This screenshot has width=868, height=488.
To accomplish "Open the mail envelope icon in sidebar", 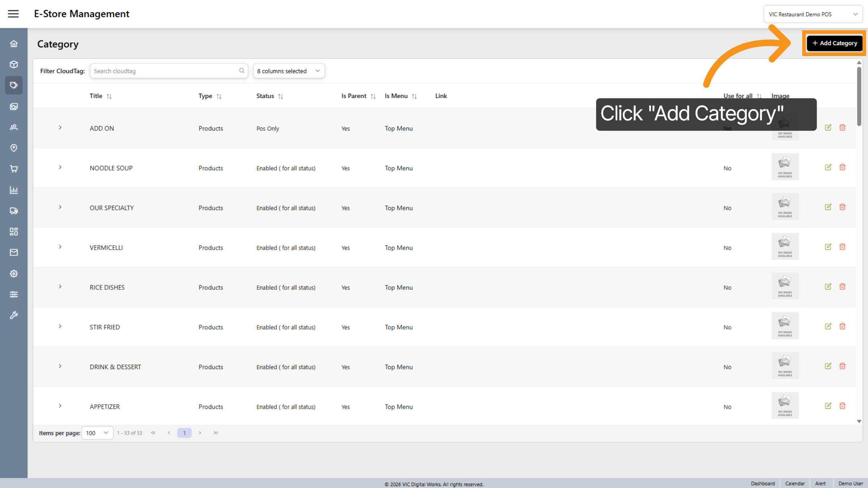I will tap(14, 252).
